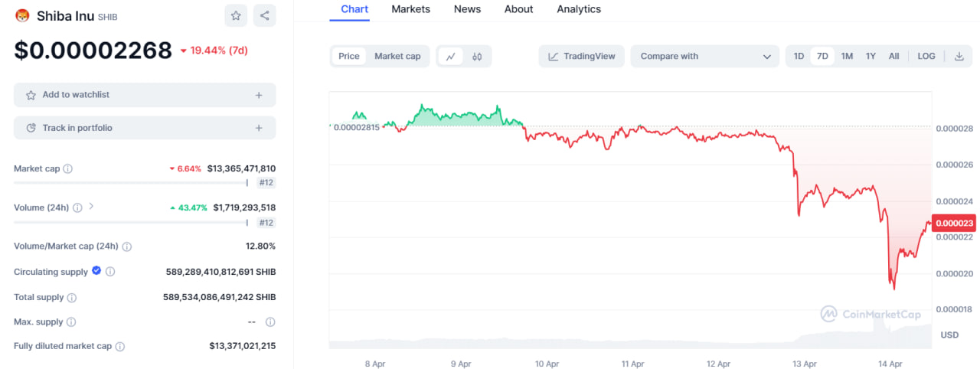Click volume value $1,719,293,518
The height and width of the screenshot is (369, 980).
[x=244, y=207]
